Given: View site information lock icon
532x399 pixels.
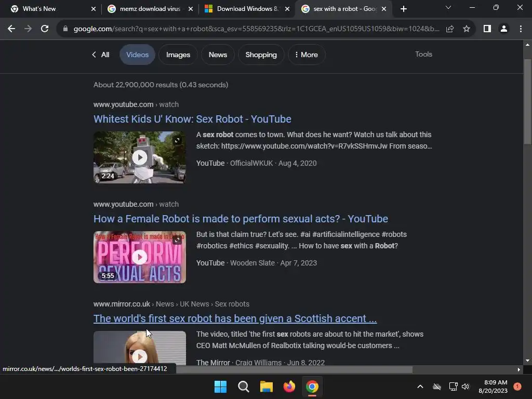Looking at the screenshot, I should [x=65, y=29].
